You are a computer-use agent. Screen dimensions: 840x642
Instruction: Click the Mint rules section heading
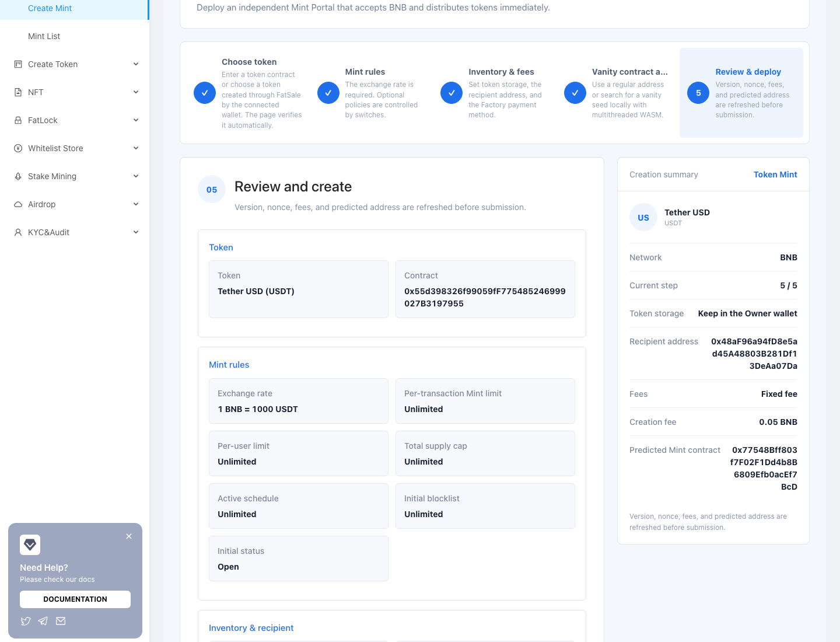click(229, 365)
